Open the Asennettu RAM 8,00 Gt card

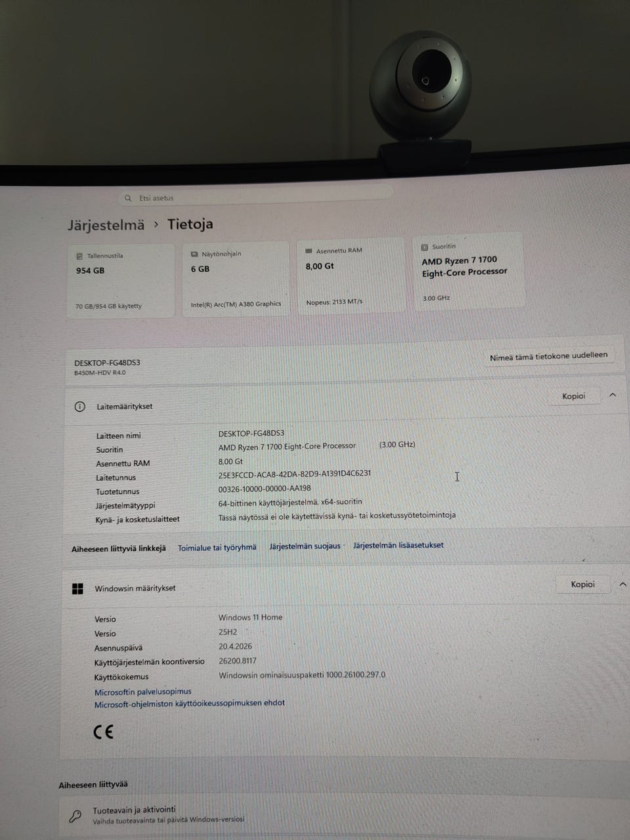click(x=350, y=276)
